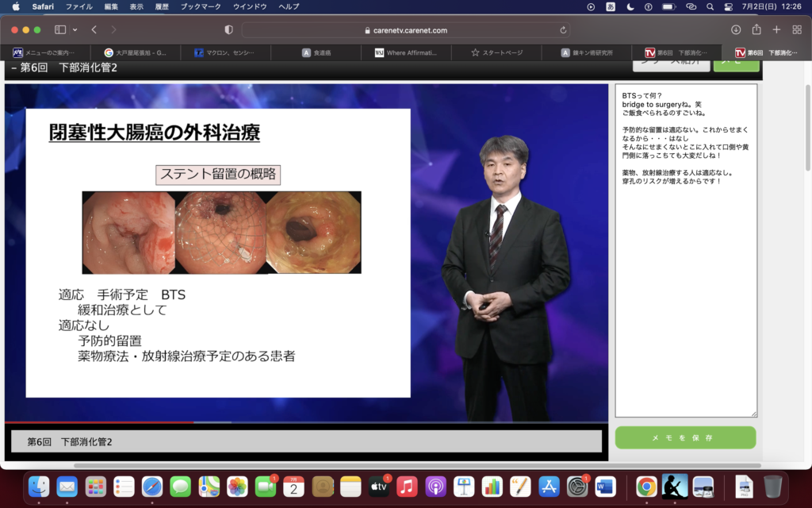
Task: Show Safari downloads with the download arrow icon
Action: [736, 29]
